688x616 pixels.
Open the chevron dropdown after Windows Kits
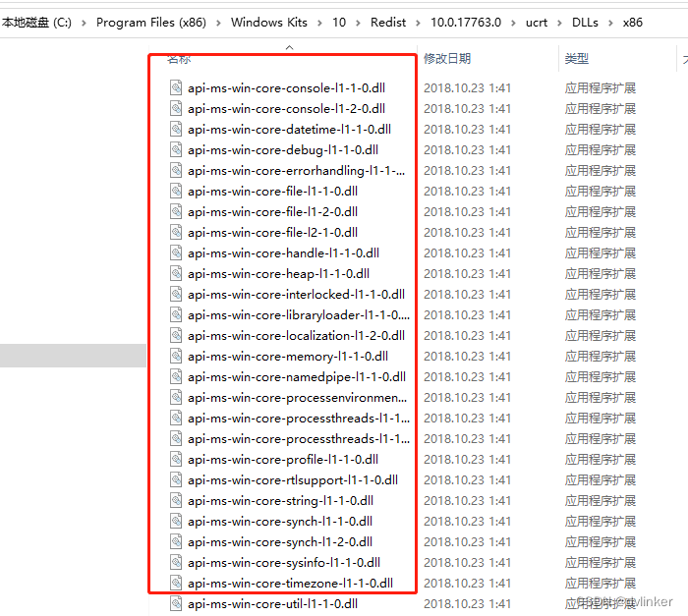(319, 23)
